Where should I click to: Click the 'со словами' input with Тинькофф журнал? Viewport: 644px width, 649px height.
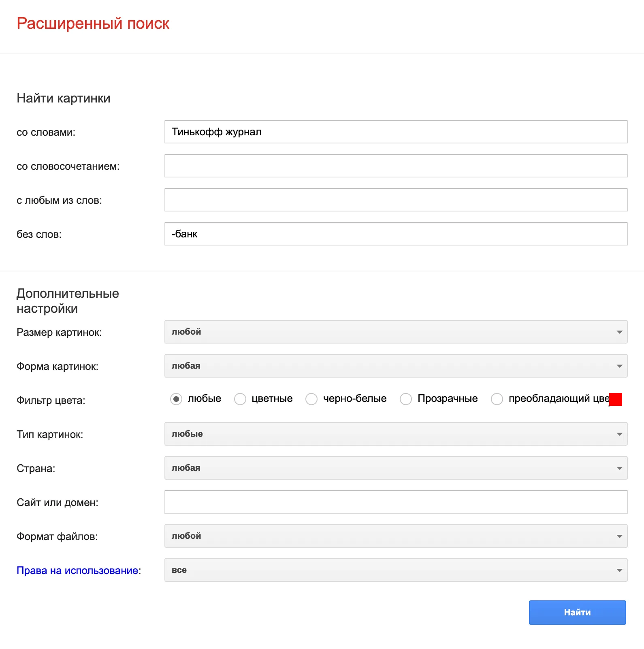(x=396, y=132)
